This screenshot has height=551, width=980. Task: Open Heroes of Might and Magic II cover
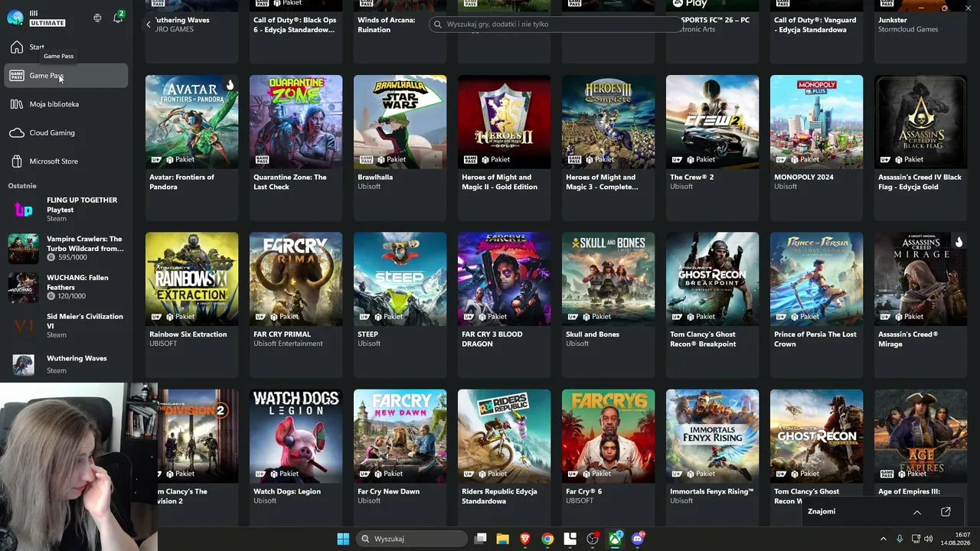pyautogui.click(x=504, y=122)
